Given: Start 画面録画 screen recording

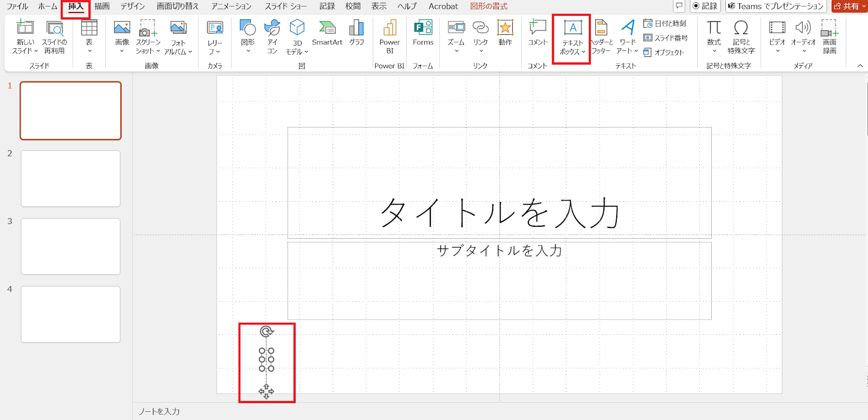Looking at the screenshot, I should point(829,37).
